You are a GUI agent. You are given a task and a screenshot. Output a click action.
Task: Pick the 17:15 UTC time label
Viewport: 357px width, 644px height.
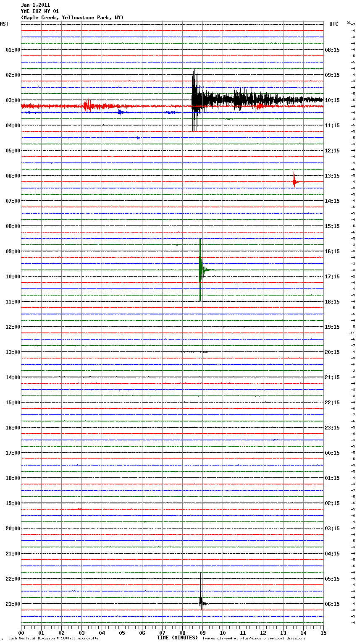click(332, 276)
